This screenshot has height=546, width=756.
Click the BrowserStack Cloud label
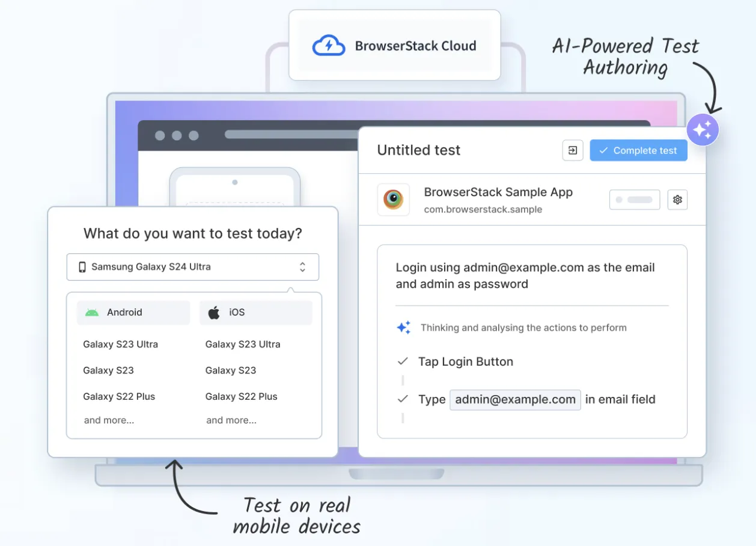click(416, 46)
